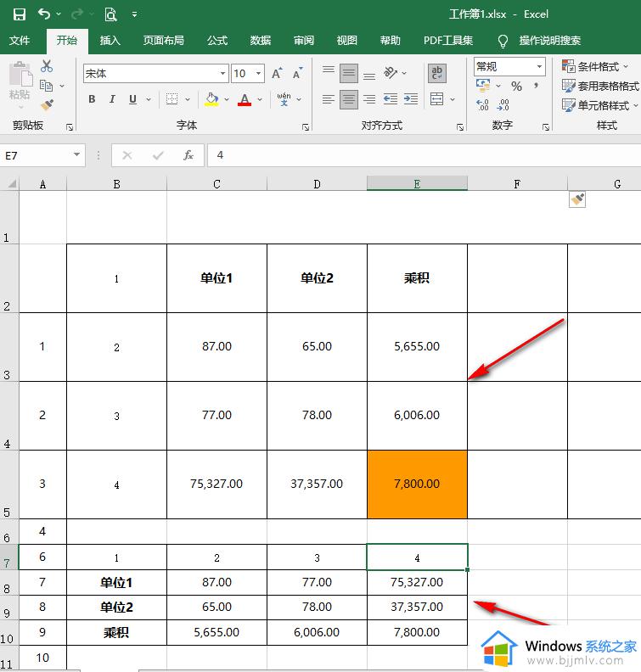The height and width of the screenshot is (672, 641).
Task: Apply yellow fill color bucket
Action: [x=211, y=99]
